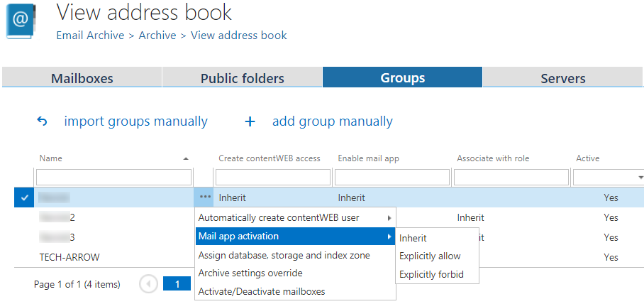Screen dimensions: 644x304
Task: Expand Automatically create contentWEB user submenu
Action: coord(388,217)
